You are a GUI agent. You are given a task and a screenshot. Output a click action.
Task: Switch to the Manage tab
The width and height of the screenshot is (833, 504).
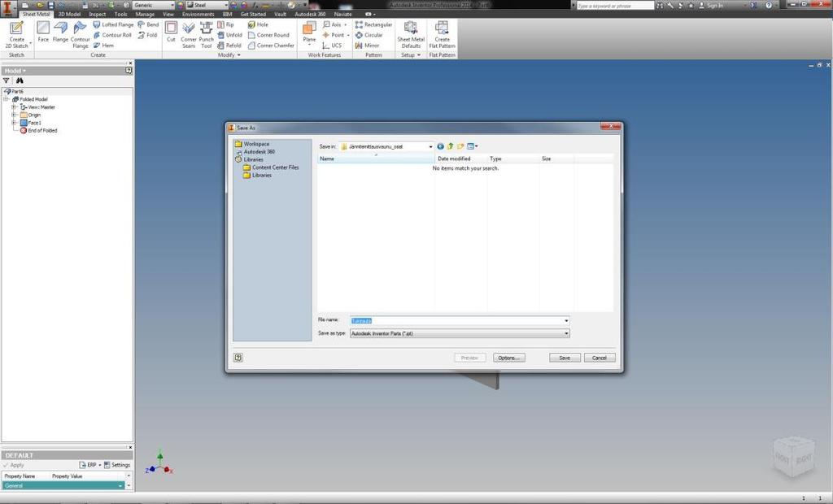coord(145,15)
